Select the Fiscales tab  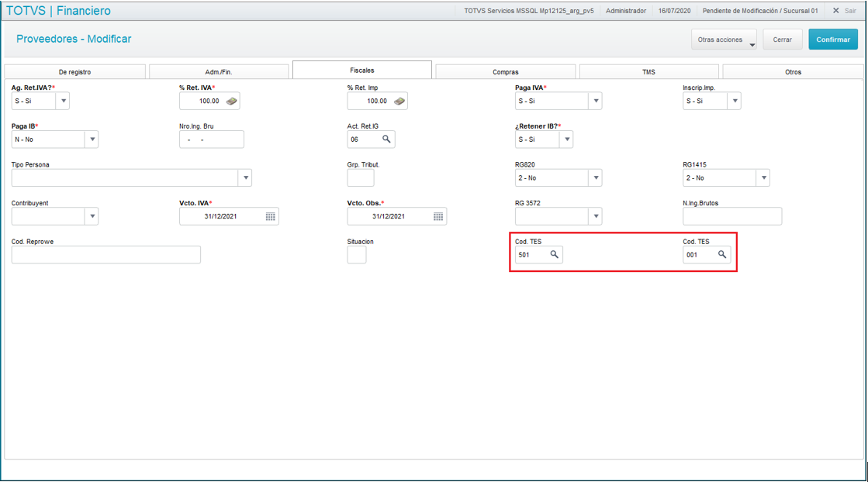coord(362,71)
